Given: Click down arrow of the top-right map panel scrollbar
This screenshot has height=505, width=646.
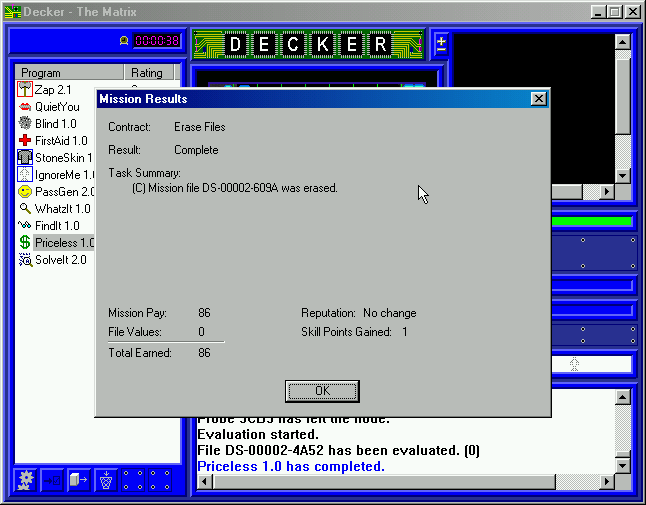Looking at the screenshot, I should [623, 176].
